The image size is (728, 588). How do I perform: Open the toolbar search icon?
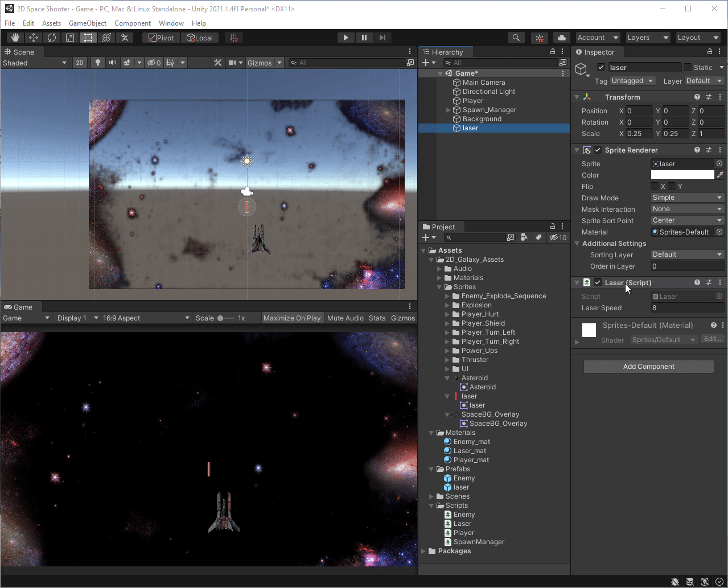pos(516,38)
